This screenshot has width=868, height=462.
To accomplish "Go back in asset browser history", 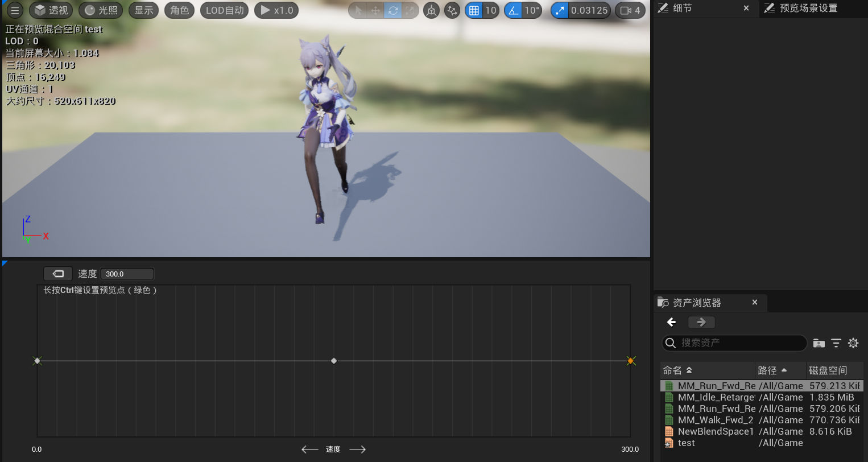I will [x=672, y=322].
